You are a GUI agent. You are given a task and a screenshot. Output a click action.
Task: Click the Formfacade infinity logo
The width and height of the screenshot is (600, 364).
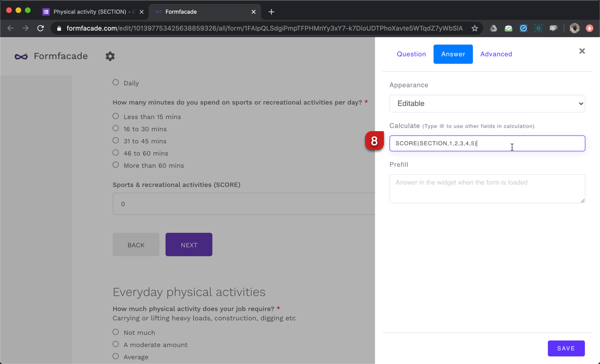click(21, 56)
